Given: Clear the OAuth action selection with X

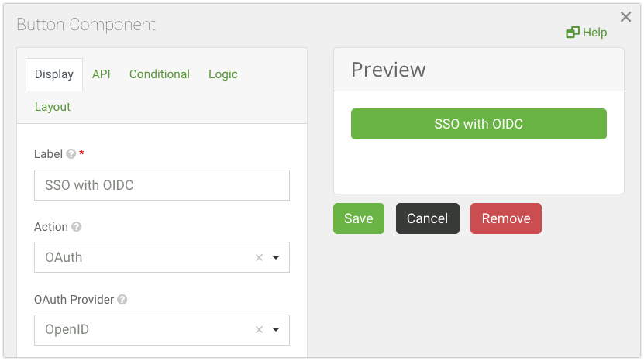Looking at the screenshot, I should click(259, 258).
